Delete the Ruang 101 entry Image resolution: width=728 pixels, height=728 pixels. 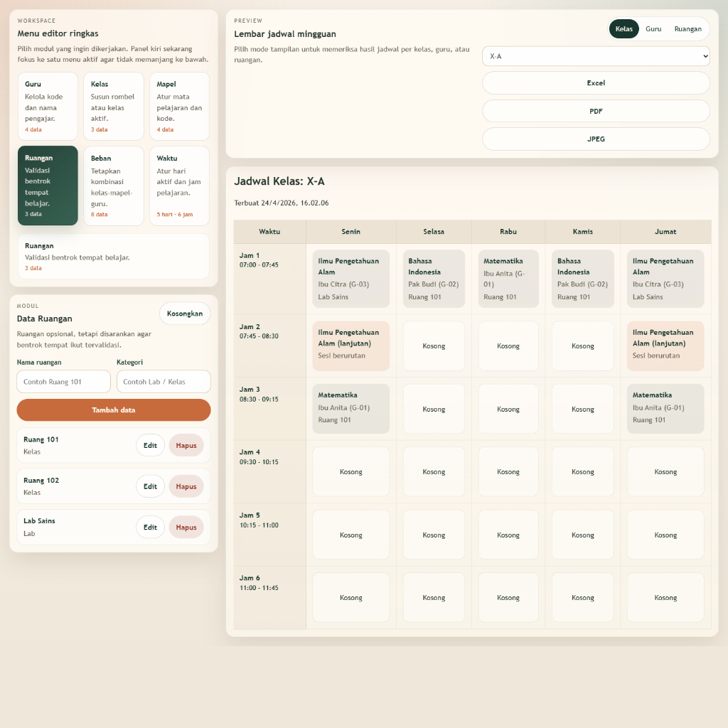click(186, 445)
